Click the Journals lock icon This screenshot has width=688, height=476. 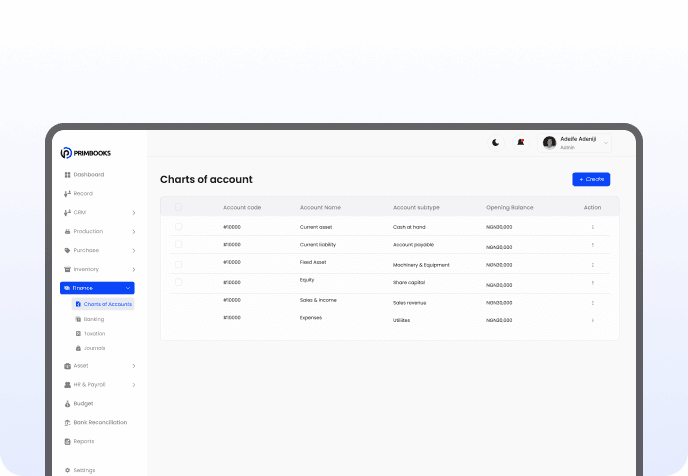[78, 348]
